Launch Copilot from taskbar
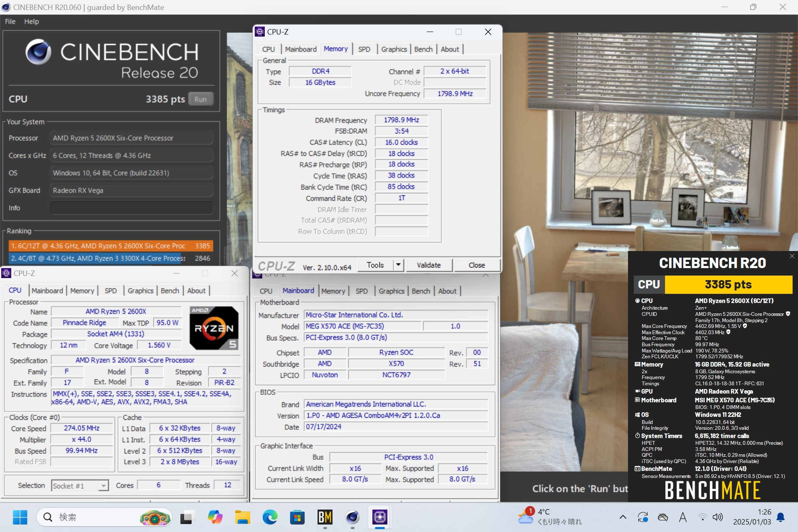The width and height of the screenshot is (798, 532). [x=215, y=517]
